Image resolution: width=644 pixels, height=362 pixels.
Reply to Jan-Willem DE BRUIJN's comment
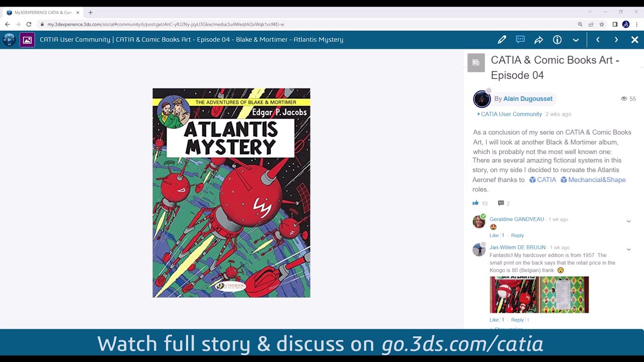pos(517,320)
